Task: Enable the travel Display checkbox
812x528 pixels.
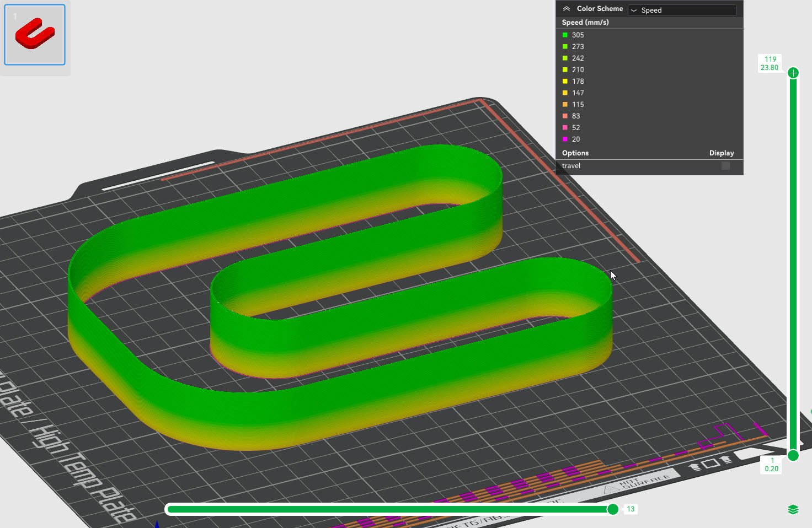Action: pyautogui.click(x=725, y=165)
